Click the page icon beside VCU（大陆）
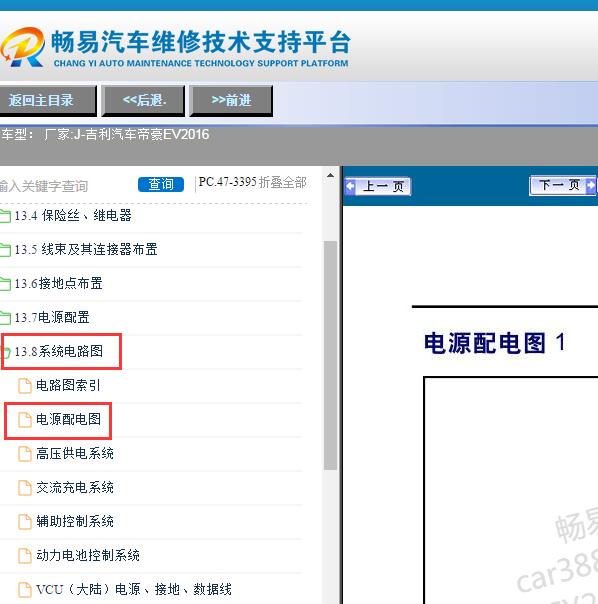The width and height of the screenshot is (598, 604). (x=25, y=590)
